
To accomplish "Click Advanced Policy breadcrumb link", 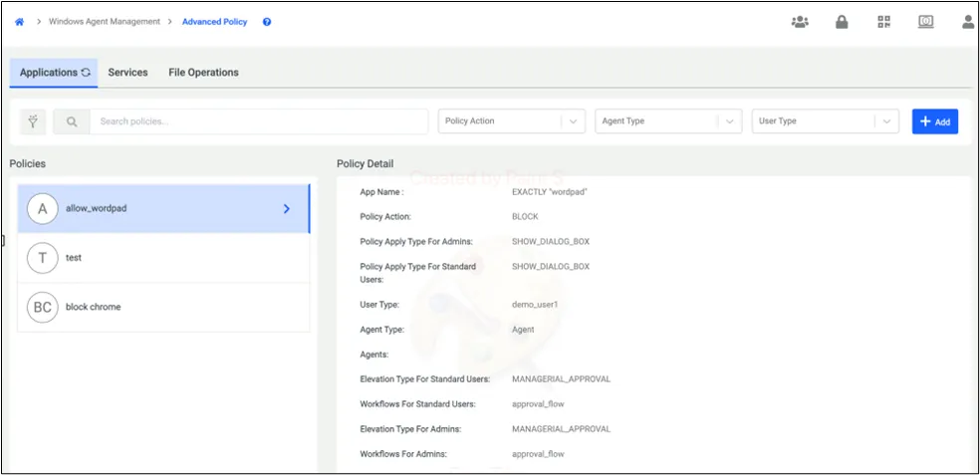I will pyautogui.click(x=214, y=22).
